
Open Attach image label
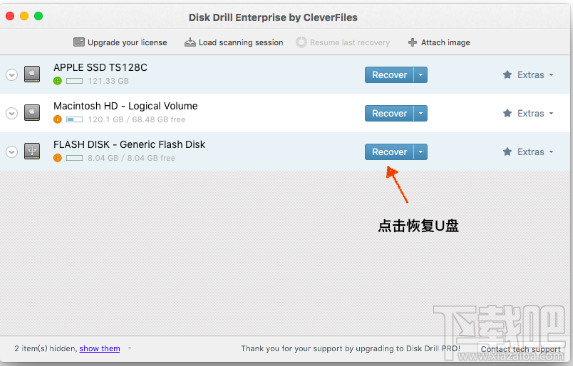tap(445, 42)
